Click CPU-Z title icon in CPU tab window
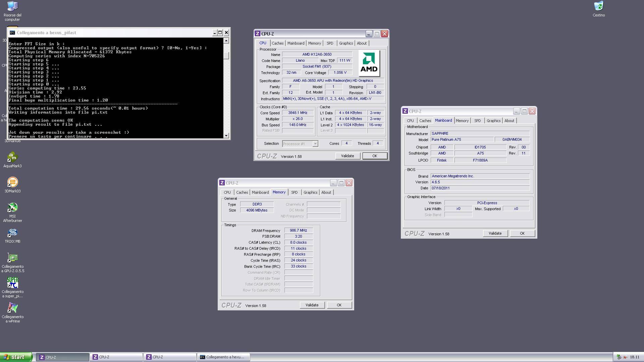This screenshot has height=362, width=644. 257,34
